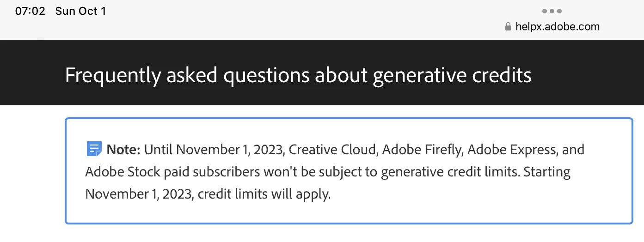Click the generative credits FAQ page heading

(x=298, y=75)
